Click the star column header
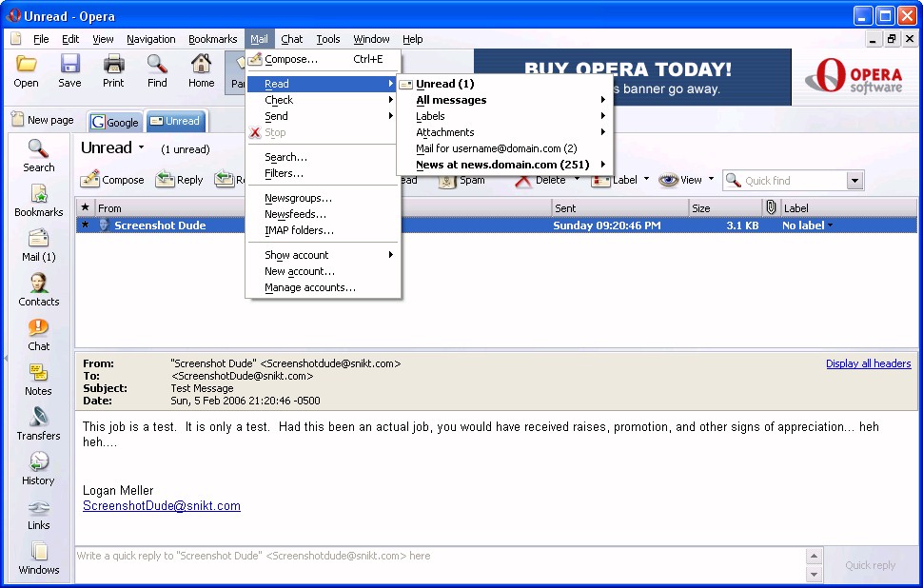 click(86, 207)
